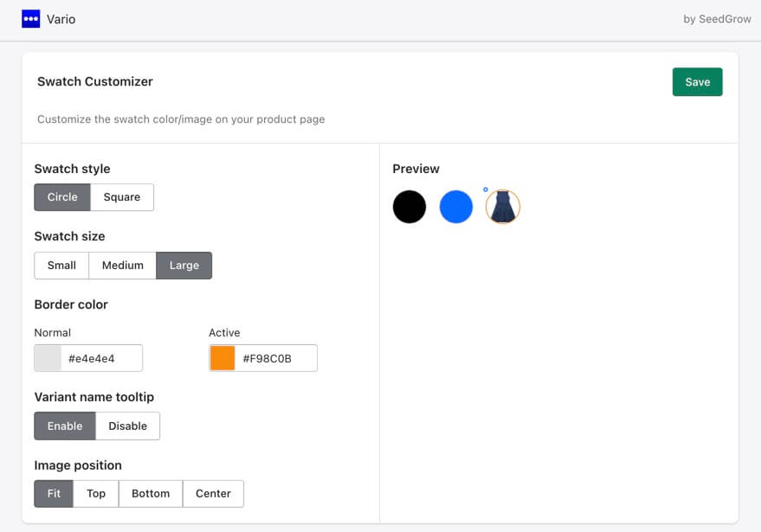The height and width of the screenshot is (532, 761).
Task: Save the swatch customizer settings
Action: click(698, 82)
